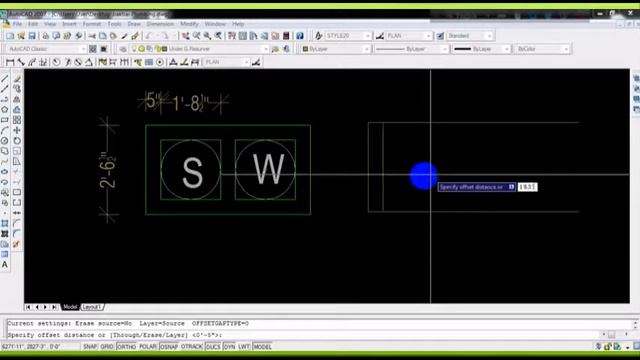
Task: Select the Rectangle draw tool
Action: [x=4, y=120]
